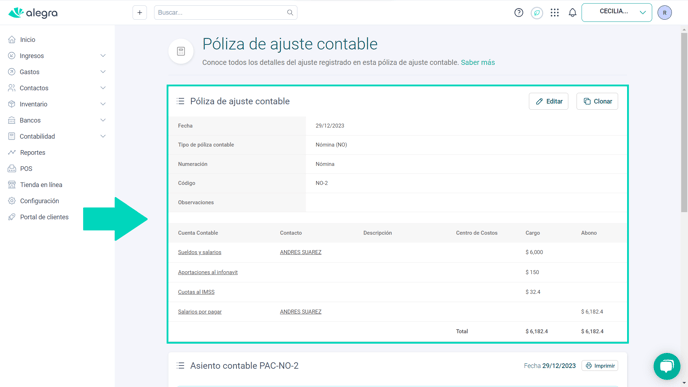This screenshot has width=688, height=387.
Task: Click the page header document icon
Action: [x=181, y=51]
